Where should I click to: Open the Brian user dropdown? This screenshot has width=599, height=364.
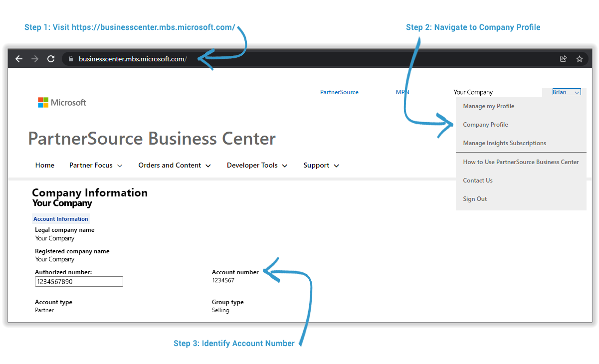(566, 92)
